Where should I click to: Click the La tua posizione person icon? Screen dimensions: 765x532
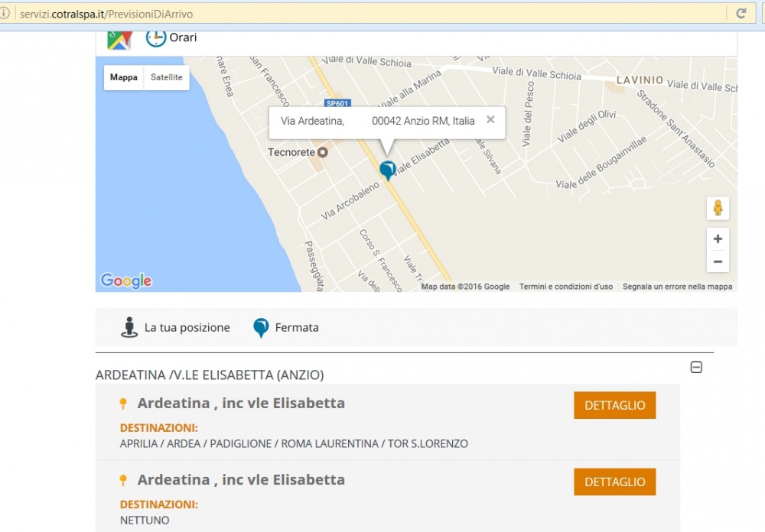pos(129,327)
